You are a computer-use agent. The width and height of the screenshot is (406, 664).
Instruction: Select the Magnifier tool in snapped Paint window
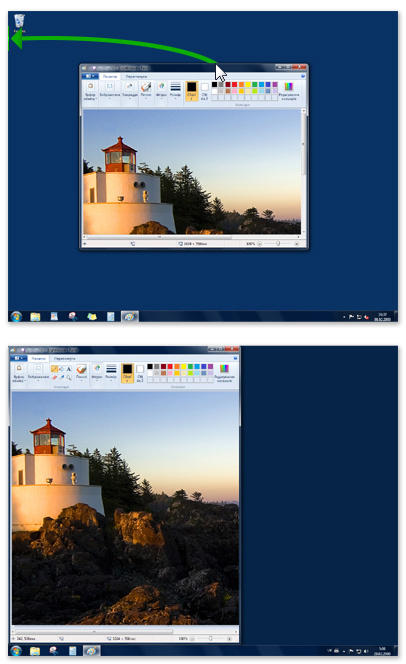point(69,377)
